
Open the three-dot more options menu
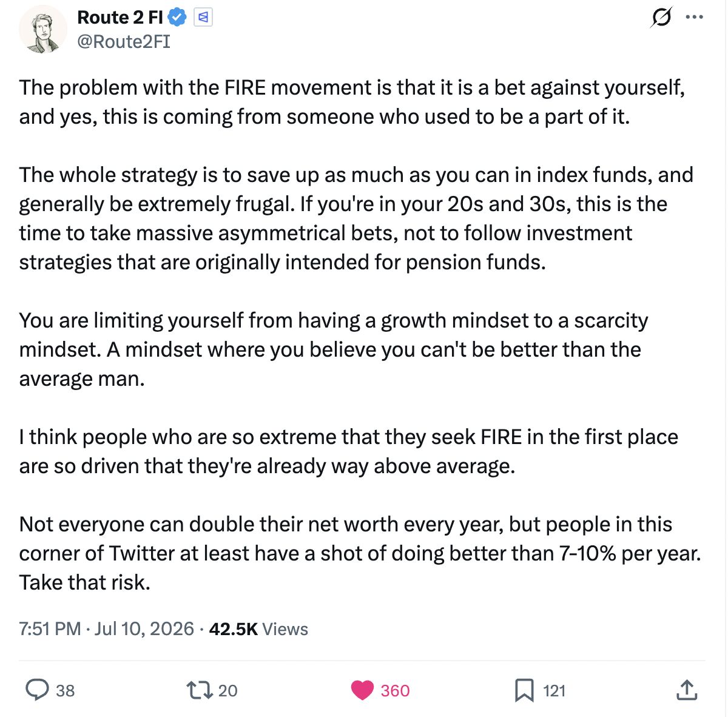tap(694, 17)
